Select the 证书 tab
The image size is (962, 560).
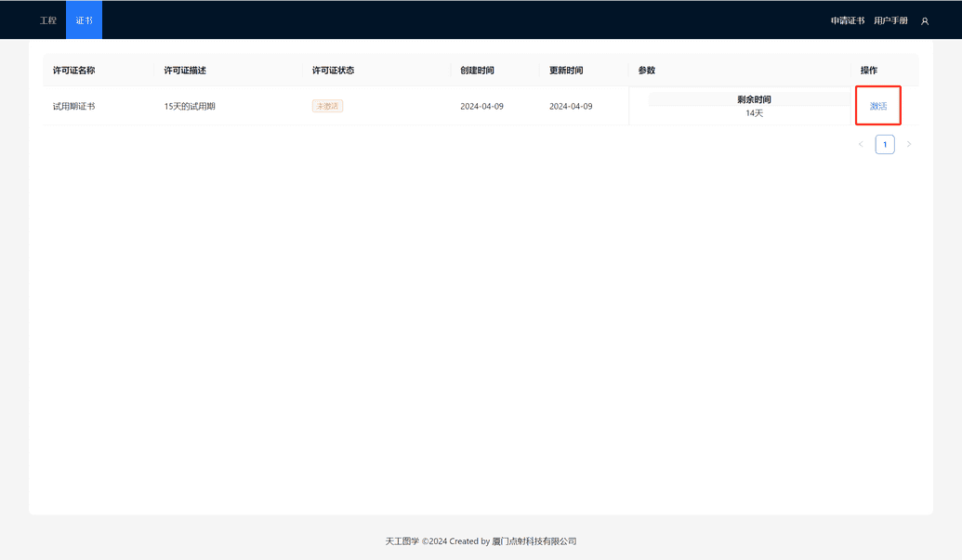[x=84, y=20]
